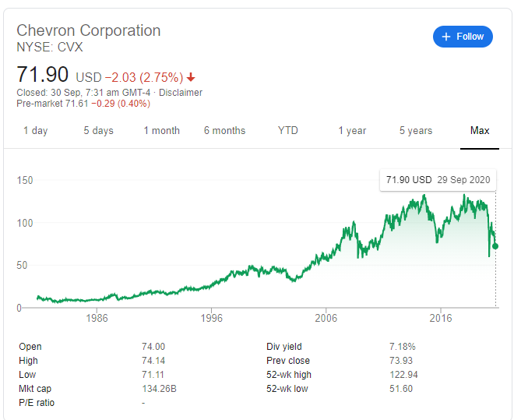Select the 5 years tab

[x=416, y=130]
